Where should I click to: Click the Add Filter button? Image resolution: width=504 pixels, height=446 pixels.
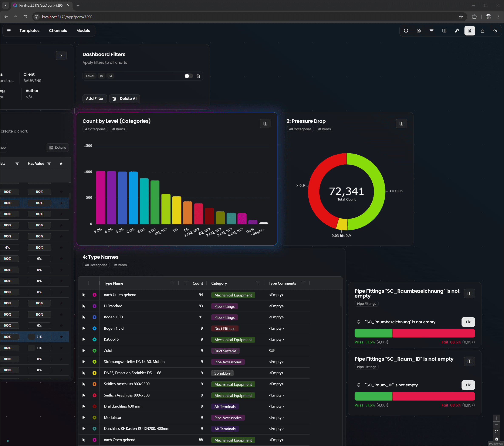(x=94, y=99)
